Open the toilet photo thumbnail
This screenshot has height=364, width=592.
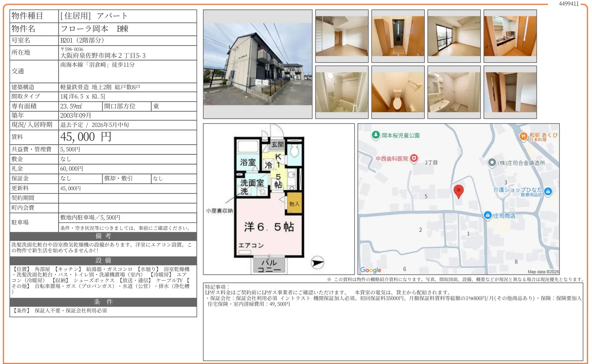[x=398, y=92]
